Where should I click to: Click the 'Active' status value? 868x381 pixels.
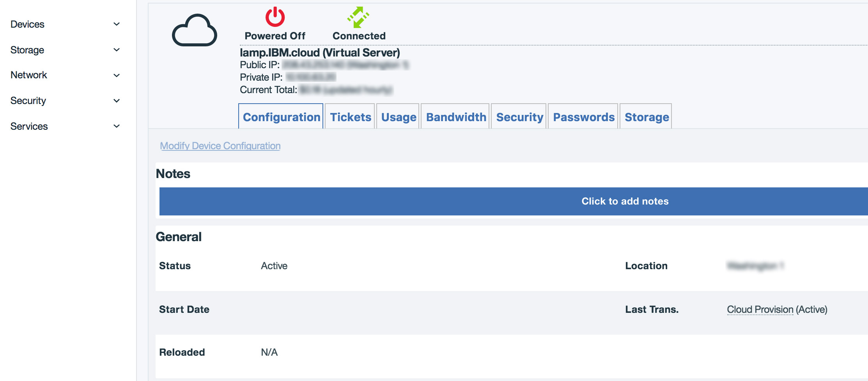tap(274, 266)
